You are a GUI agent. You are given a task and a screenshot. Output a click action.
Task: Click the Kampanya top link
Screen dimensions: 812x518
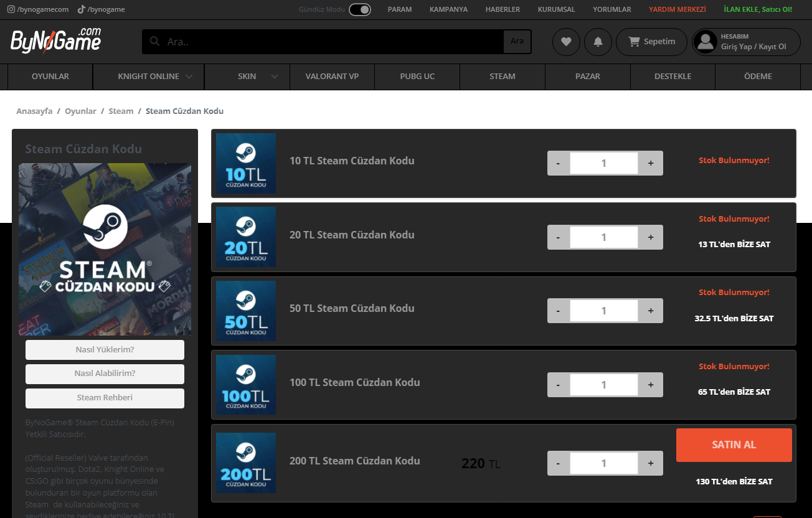(448, 9)
